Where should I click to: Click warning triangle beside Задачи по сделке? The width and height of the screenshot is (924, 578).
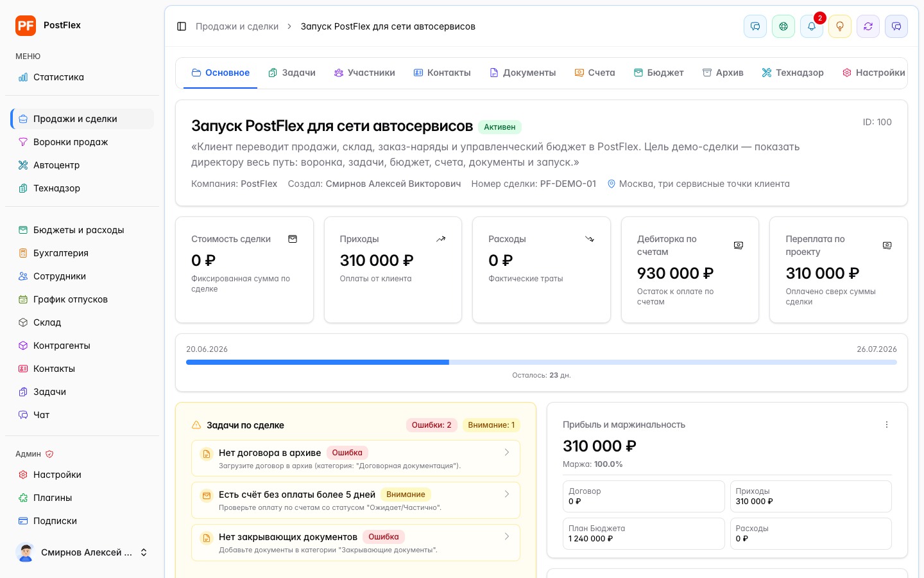196,425
